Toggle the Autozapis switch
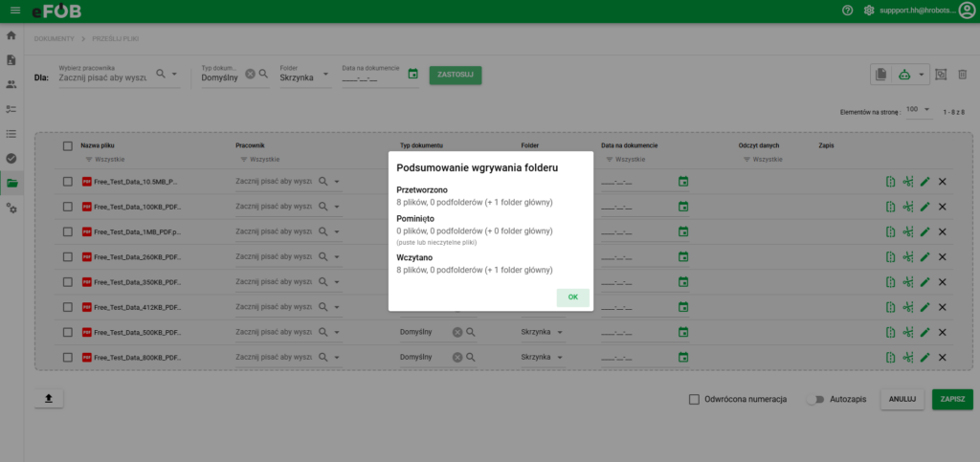 tap(815, 400)
